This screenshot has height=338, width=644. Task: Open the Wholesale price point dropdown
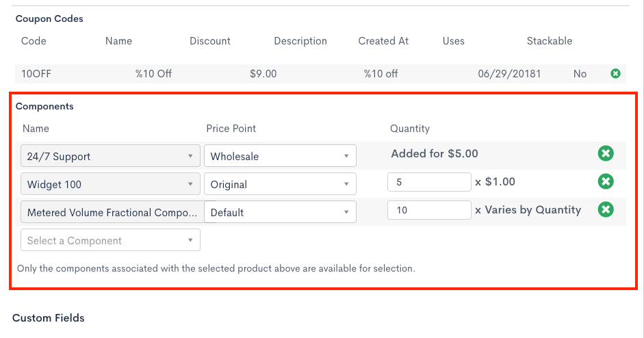280,156
